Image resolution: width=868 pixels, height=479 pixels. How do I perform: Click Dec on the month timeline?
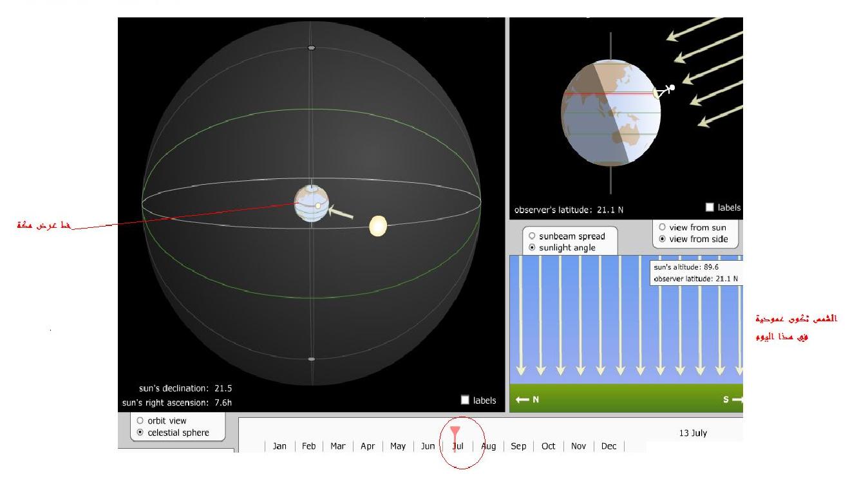click(x=609, y=446)
